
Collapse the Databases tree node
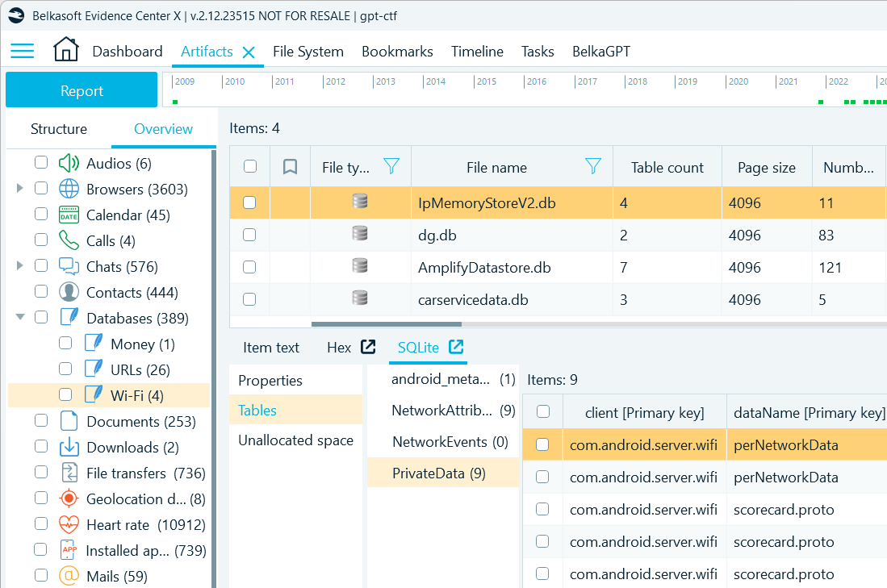20,317
